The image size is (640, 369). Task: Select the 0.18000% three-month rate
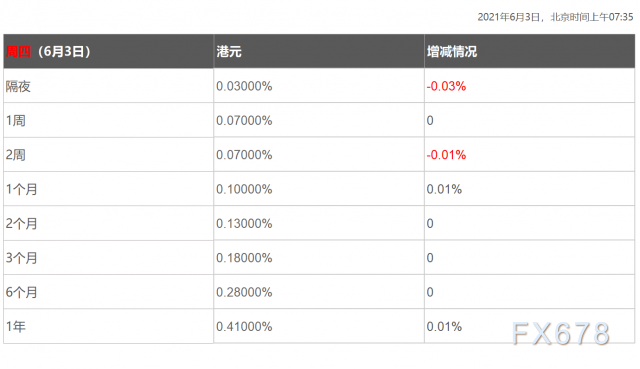click(x=244, y=258)
